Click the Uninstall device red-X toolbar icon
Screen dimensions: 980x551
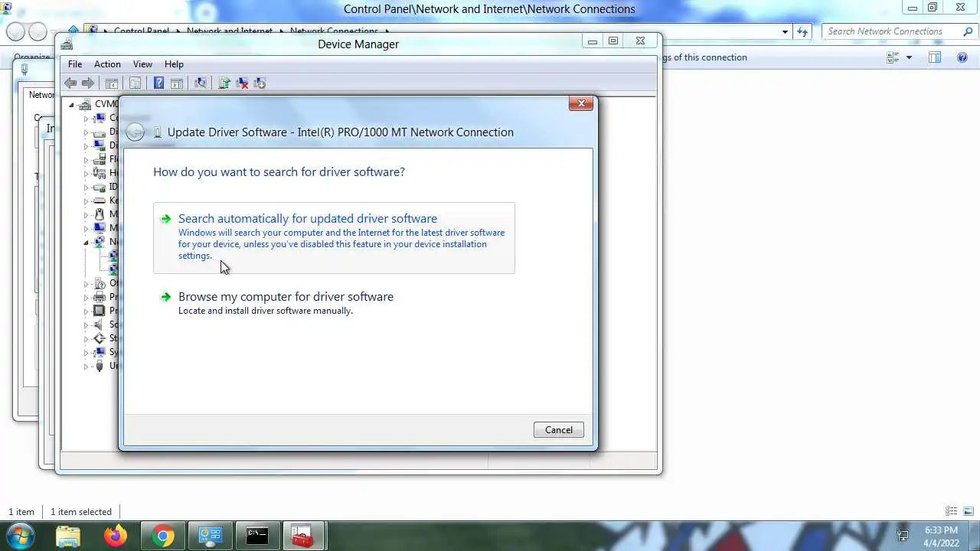242,83
